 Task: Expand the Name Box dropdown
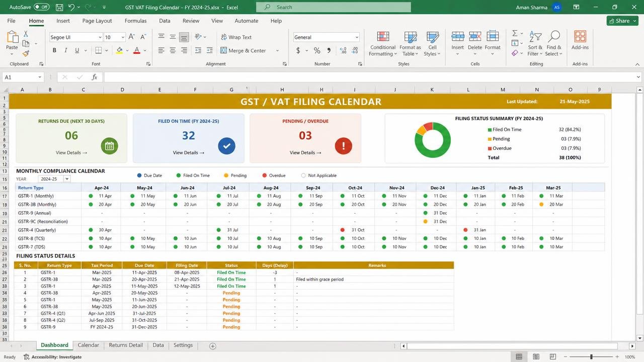coord(39,77)
